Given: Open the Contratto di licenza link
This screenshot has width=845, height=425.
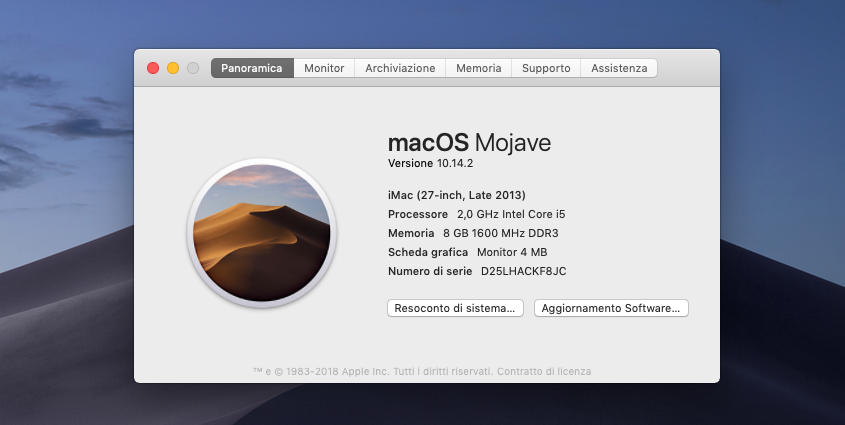Looking at the screenshot, I should [x=544, y=372].
